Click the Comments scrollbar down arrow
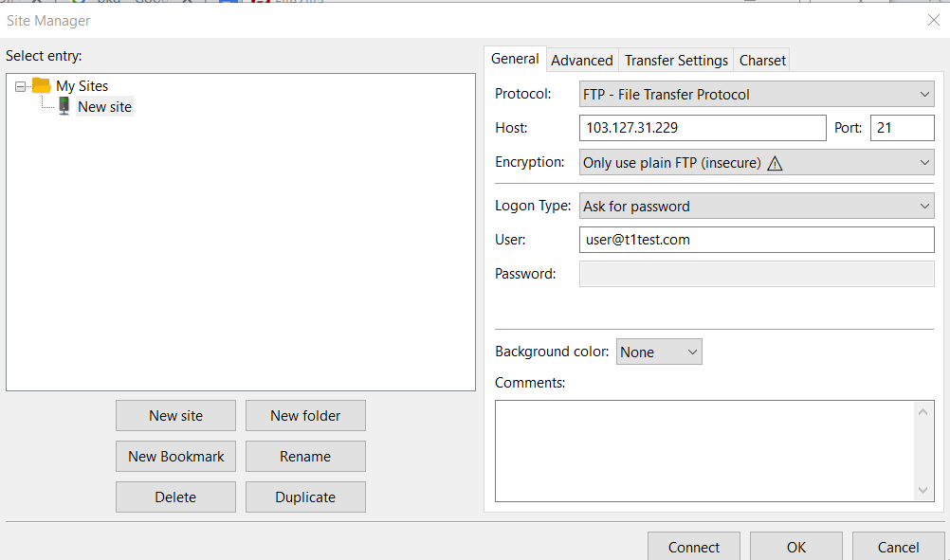The image size is (950, 560). tap(923, 491)
